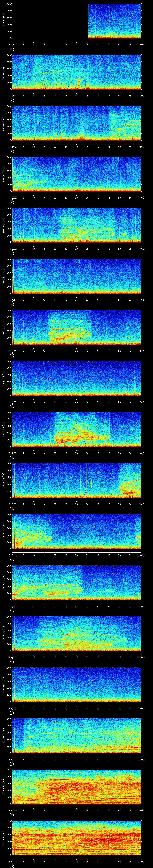Click the '7:23:00' time axis label
The height and width of the screenshot is (868, 153).
[x=12, y=759]
